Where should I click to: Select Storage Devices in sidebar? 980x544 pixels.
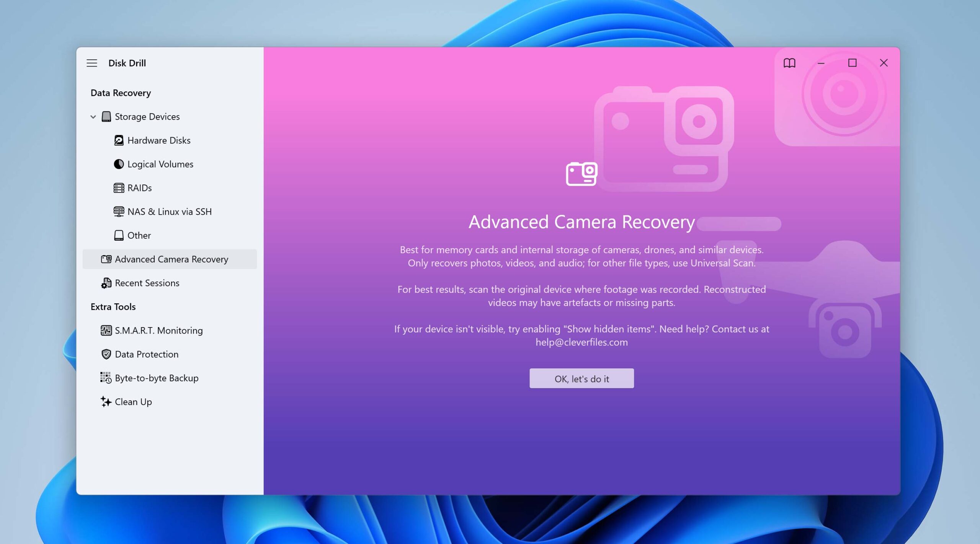tap(170, 117)
